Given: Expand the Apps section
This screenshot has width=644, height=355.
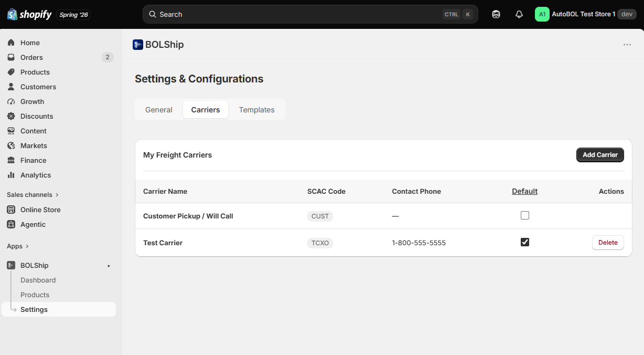Looking at the screenshot, I should (18, 246).
